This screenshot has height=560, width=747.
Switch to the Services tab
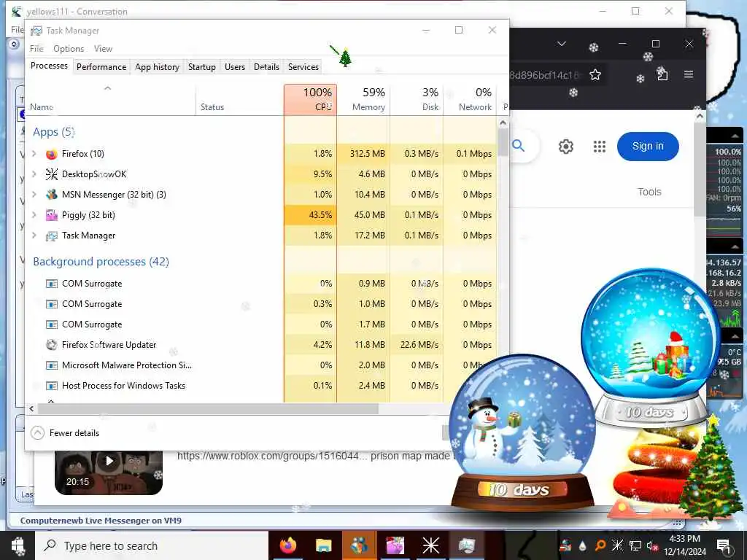point(303,67)
